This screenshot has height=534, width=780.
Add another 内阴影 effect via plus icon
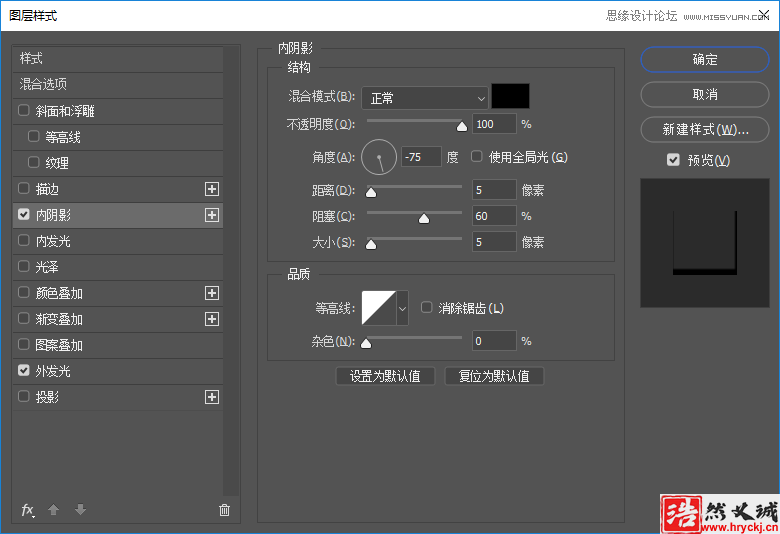coord(212,215)
